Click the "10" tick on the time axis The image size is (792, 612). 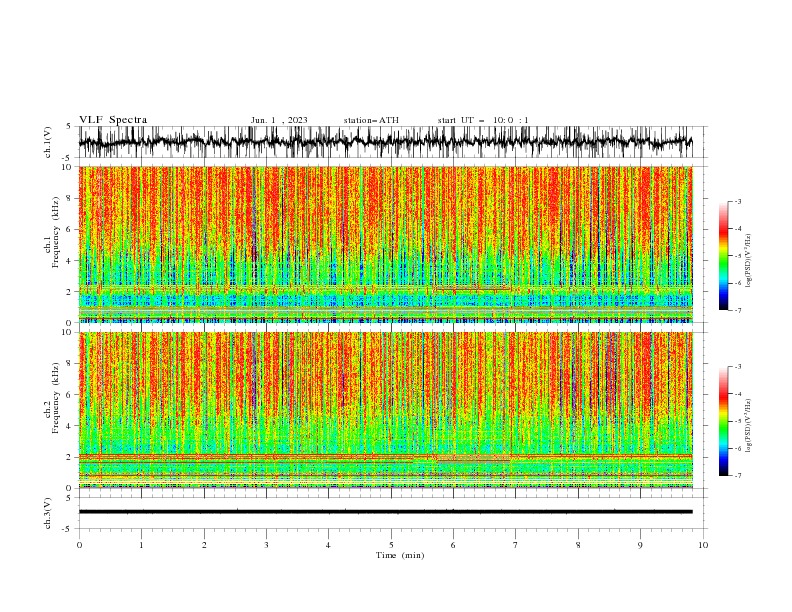point(703,545)
